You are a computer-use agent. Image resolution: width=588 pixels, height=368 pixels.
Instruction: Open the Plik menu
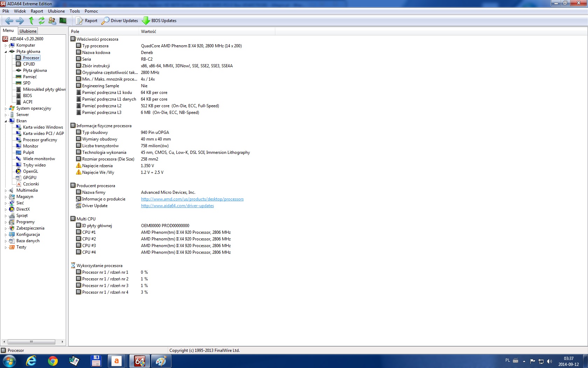6,11
